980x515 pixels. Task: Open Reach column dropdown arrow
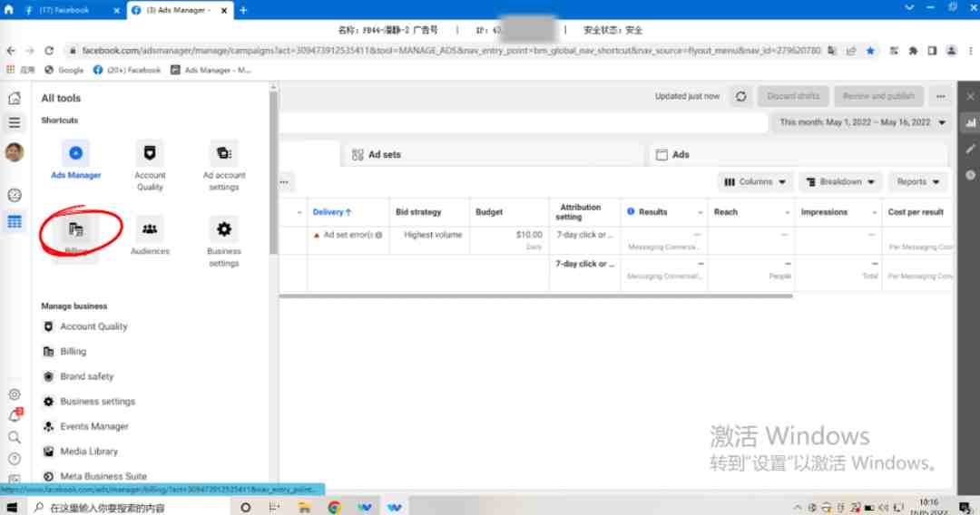(x=786, y=213)
